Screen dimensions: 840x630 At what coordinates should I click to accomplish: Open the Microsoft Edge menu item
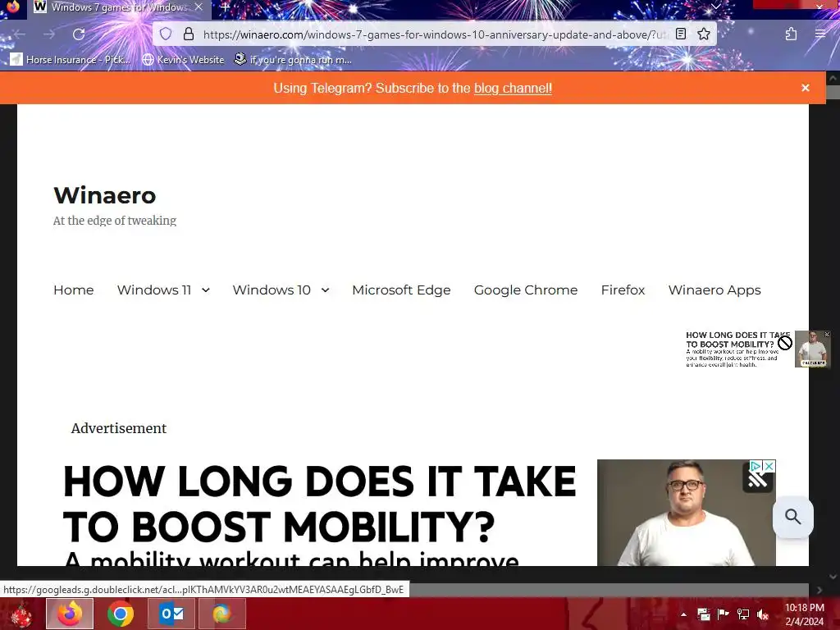coord(401,290)
